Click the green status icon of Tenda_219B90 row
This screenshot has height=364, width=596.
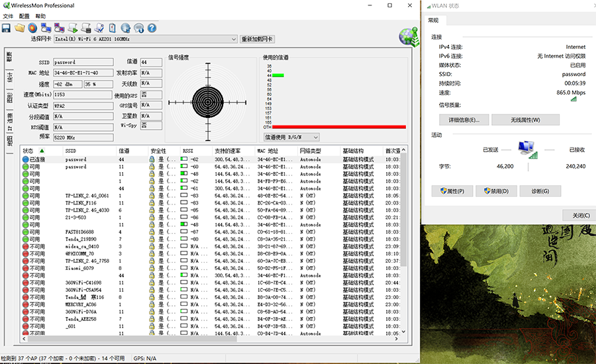pos(25,239)
